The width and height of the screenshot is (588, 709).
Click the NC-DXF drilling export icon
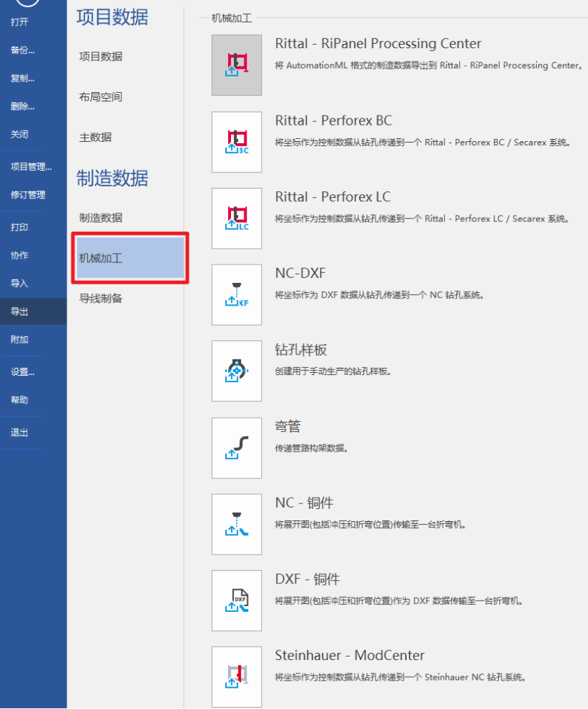click(237, 295)
